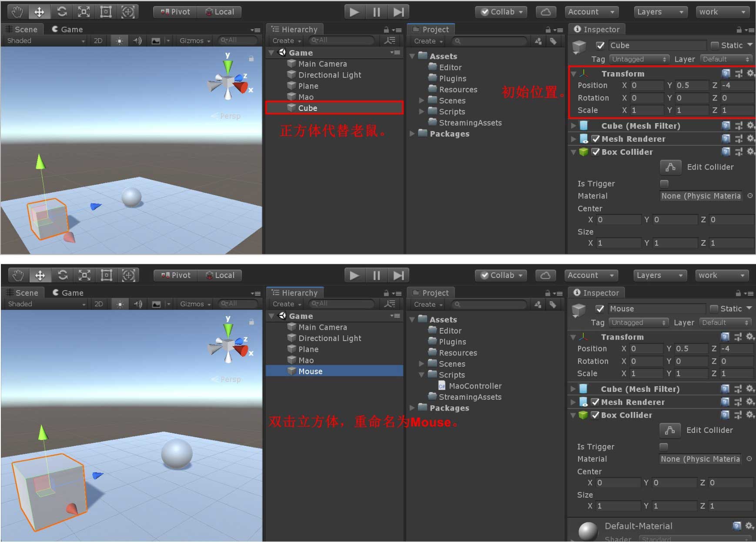756x542 pixels.
Task: Select the Move tool in the Cube-selected editor
Action: point(39,12)
